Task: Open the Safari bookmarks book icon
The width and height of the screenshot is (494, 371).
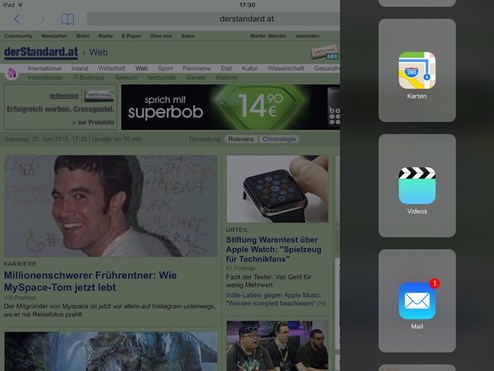Action: [x=67, y=19]
